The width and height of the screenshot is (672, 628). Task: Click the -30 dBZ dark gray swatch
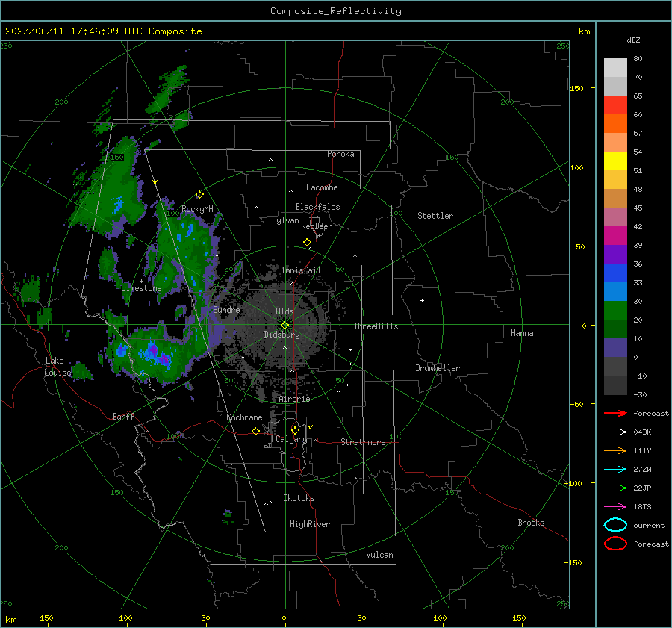[x=615, y=385]
